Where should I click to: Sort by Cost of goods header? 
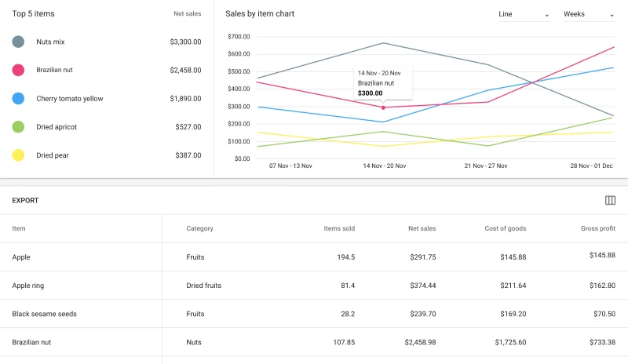pyautogui.click(x=506, y=228)
